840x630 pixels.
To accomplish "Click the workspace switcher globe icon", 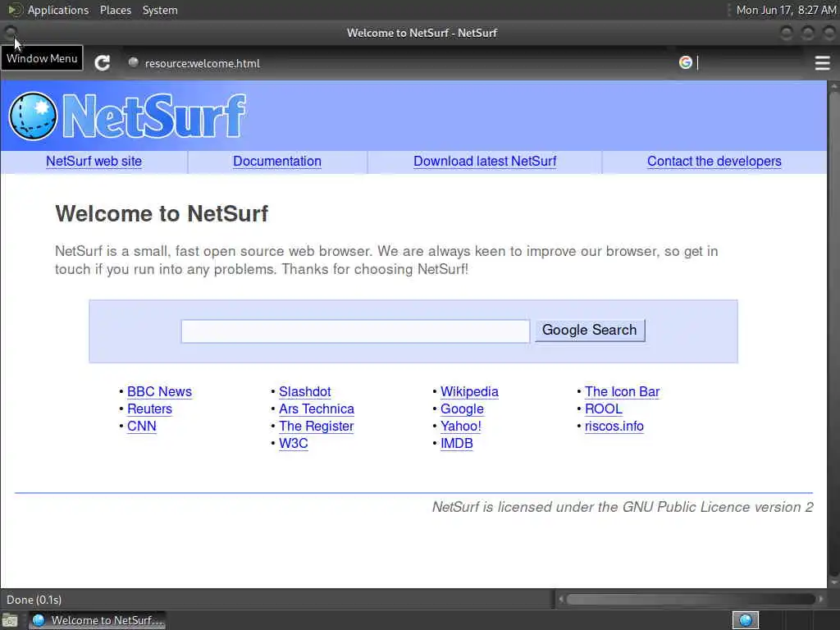I will click(745, 620).
